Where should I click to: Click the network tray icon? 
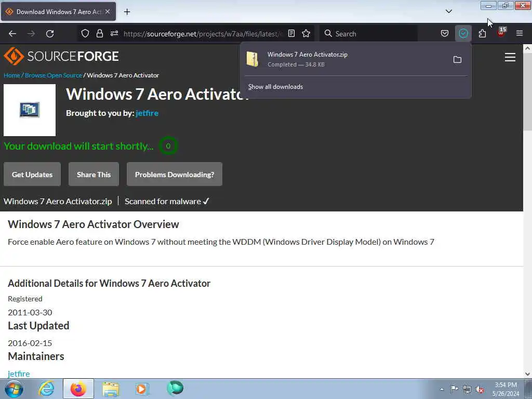tap(467, 390)
